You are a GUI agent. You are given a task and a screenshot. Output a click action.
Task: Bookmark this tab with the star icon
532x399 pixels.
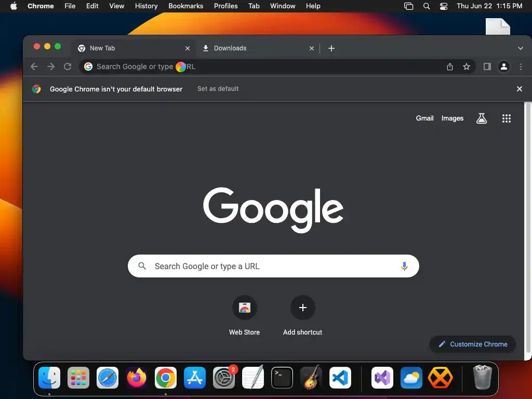467,66
